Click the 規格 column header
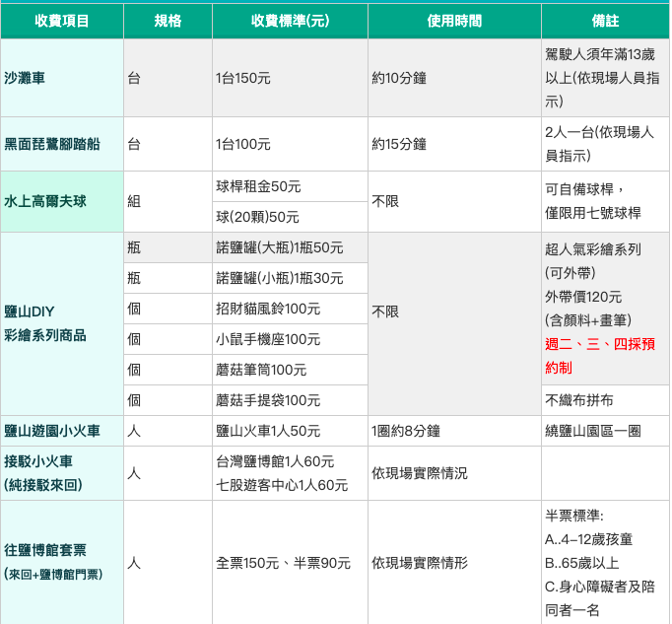672x624 pixels. pos(168,21)
